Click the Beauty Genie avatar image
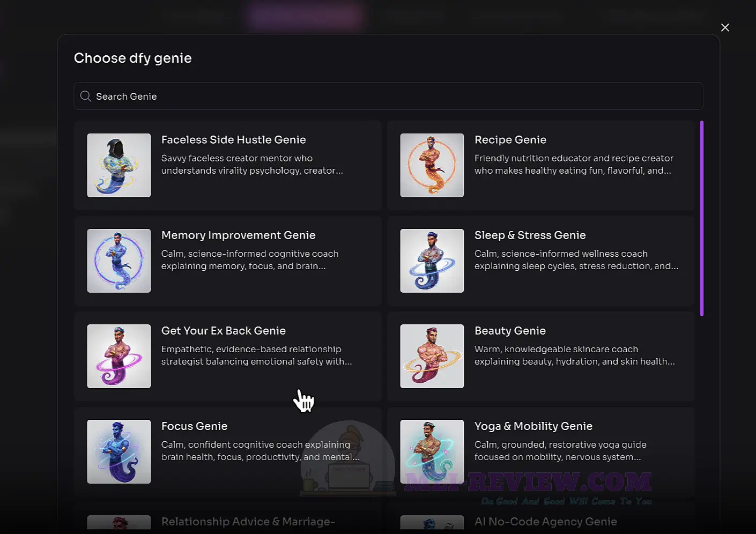 [432, 356]
